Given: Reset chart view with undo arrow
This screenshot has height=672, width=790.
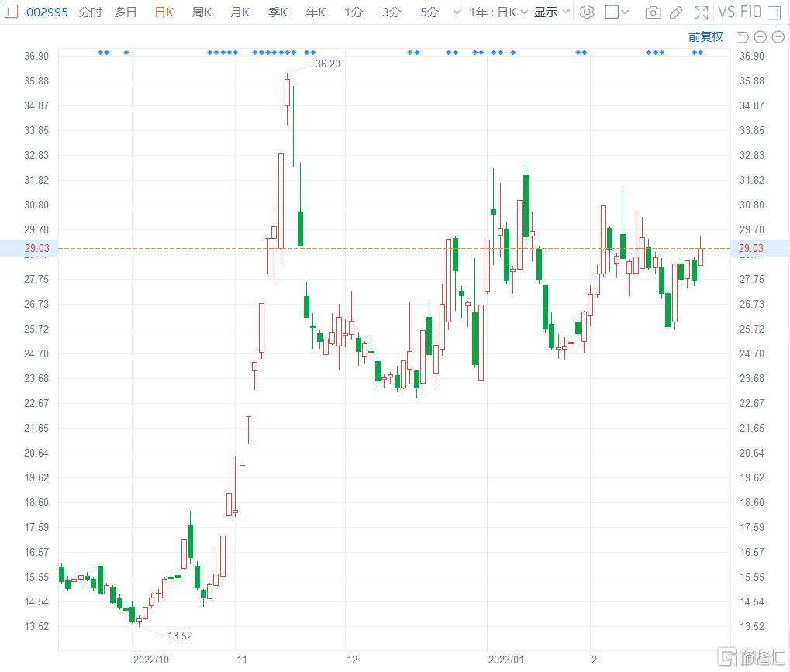Looking at the screenshot, I should pos(742,36).
